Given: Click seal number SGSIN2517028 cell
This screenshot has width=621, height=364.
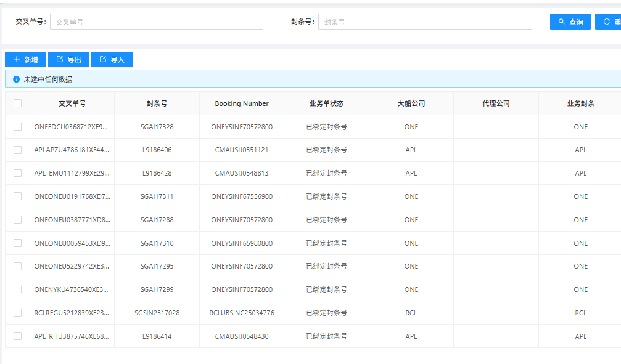Looking at the screenshot, I should pyautogui.click(x=157, y=312).
